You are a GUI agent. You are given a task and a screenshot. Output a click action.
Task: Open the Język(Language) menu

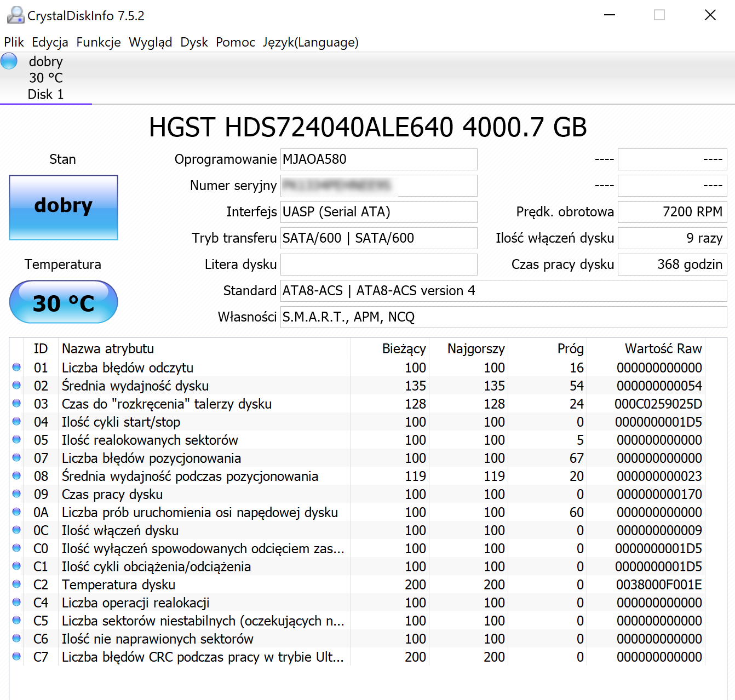point(311,42)
